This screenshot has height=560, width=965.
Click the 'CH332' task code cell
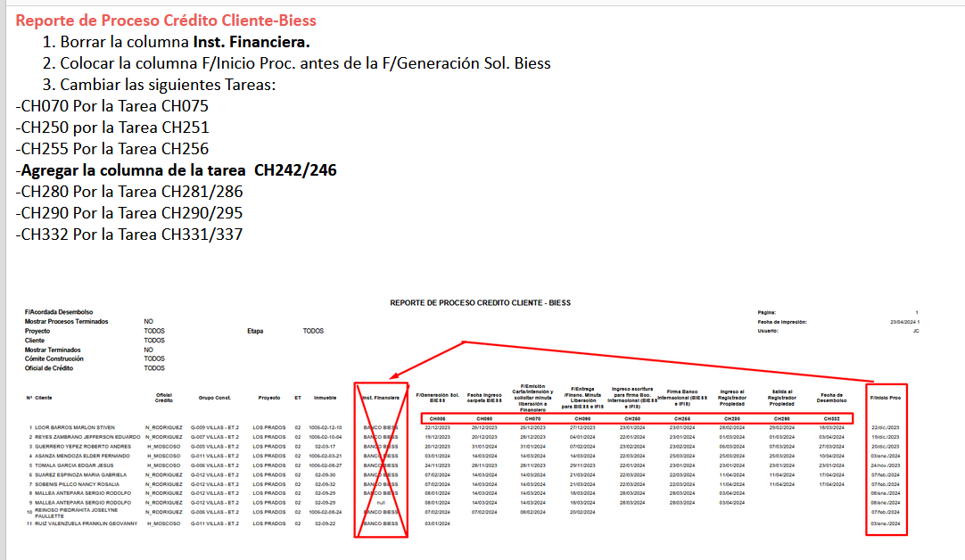[831, 418]
